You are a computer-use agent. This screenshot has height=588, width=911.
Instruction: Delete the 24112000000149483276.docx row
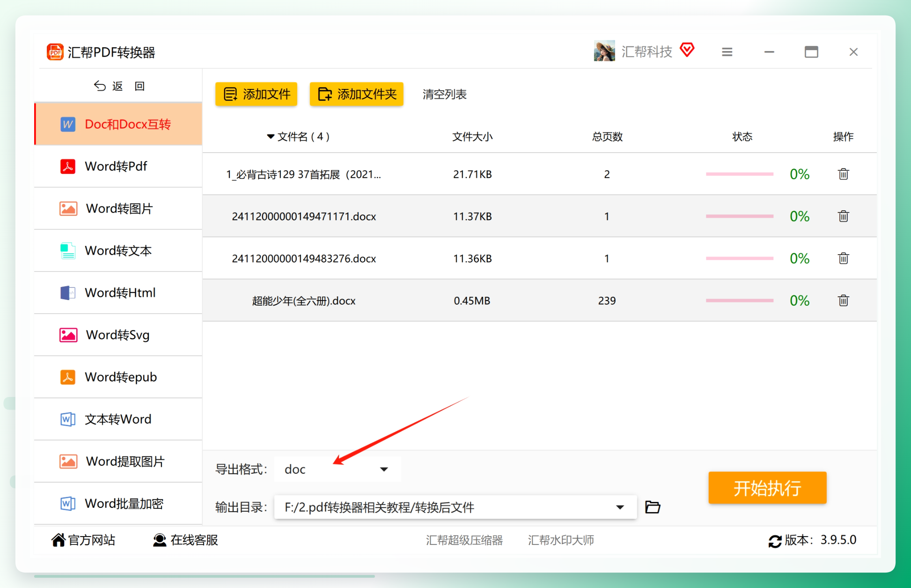(843, 258)
